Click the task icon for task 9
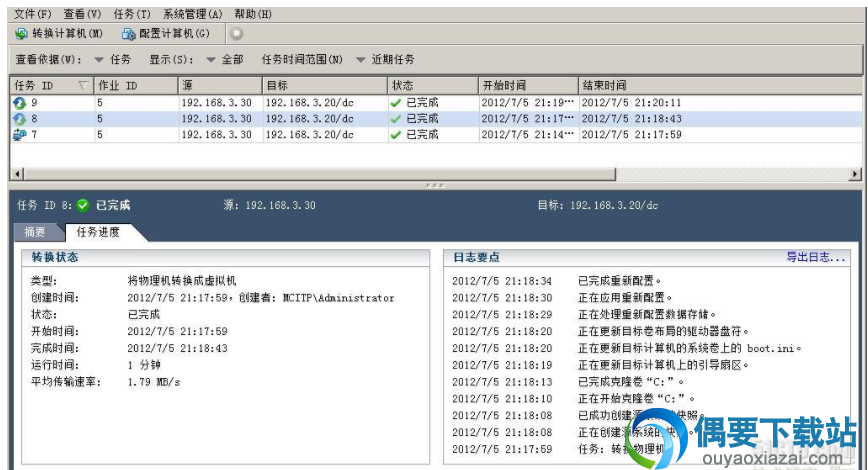Viewport: 868px width, 470px height. pyautogui.click(x=20, y=102)
